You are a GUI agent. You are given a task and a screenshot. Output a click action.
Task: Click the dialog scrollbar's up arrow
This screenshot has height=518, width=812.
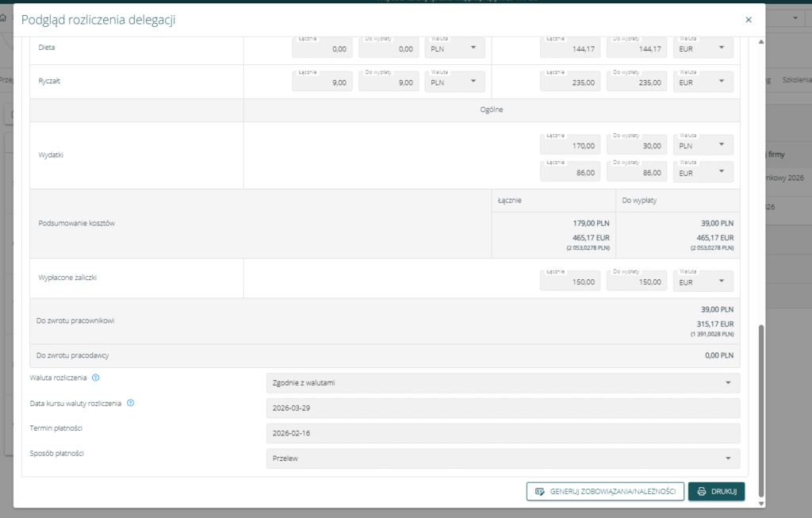click(x=761, y=40)
